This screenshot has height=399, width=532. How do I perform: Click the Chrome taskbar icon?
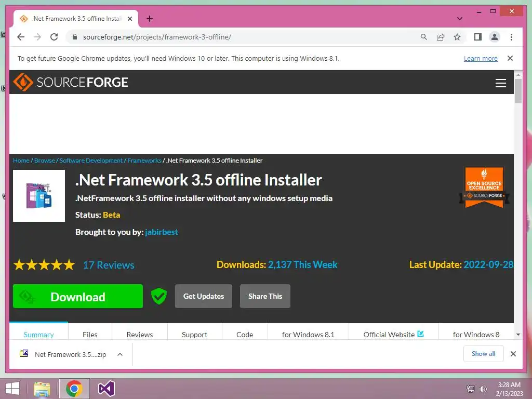click(74, 389)
